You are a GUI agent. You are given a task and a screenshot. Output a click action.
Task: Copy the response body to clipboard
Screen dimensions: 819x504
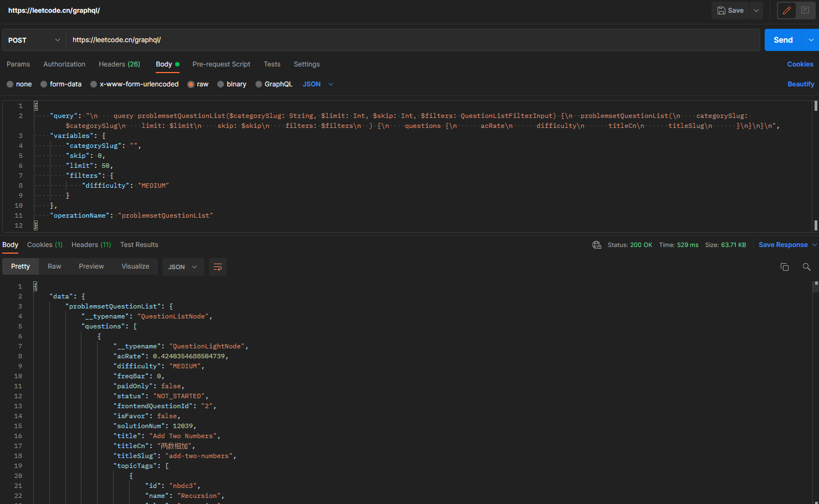click(x=785, y=266)
